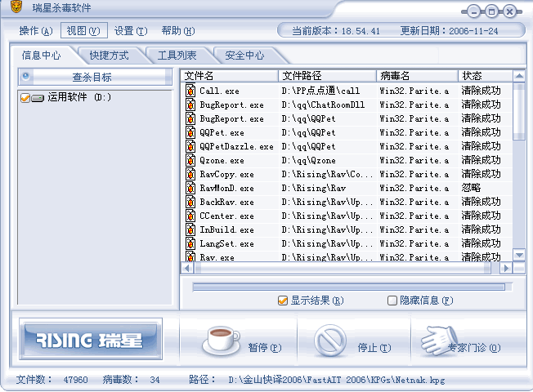Toggle the 显示结果(R) checkbox
Image resolution: width=533 pixels, height=392 pixels.
point(283,301)
